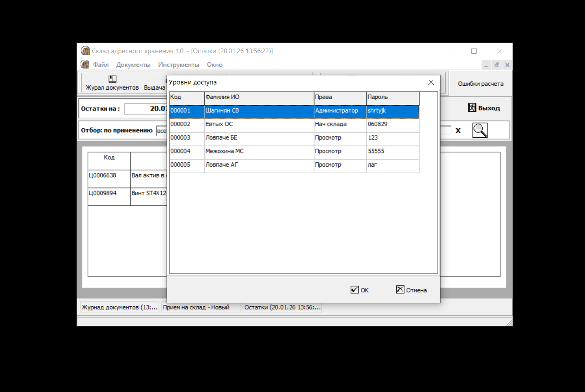Click the Отбор по применению filter box
The height and width of the screenshot is (392, 585).
click(x=161, y=131)
